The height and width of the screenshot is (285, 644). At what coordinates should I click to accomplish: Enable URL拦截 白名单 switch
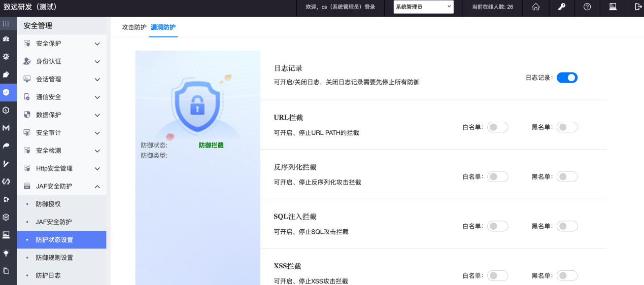coord(497,127)
